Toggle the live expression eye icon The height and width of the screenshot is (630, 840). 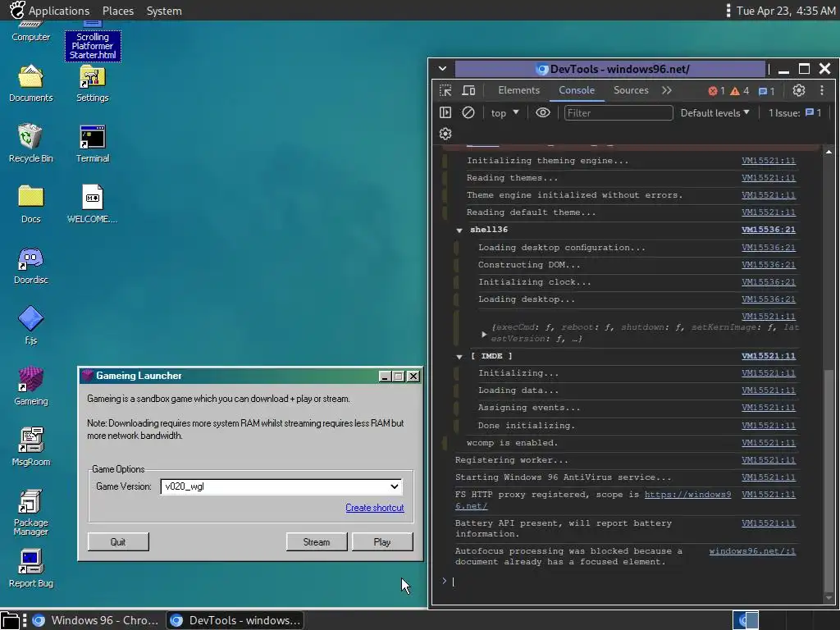(543, 113)
